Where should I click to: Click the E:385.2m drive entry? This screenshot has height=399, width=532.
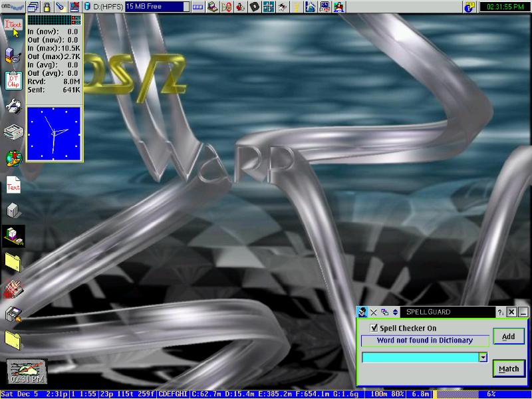click(276, 394)
